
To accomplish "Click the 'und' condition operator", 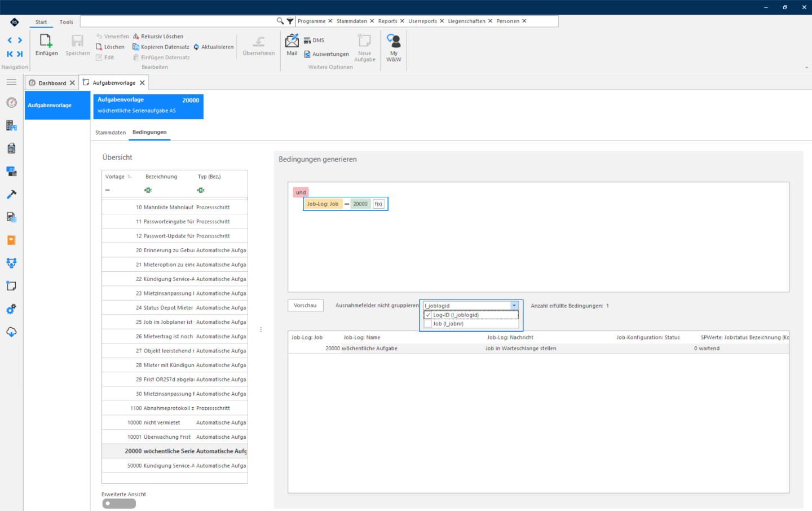I will pos(301,192).
